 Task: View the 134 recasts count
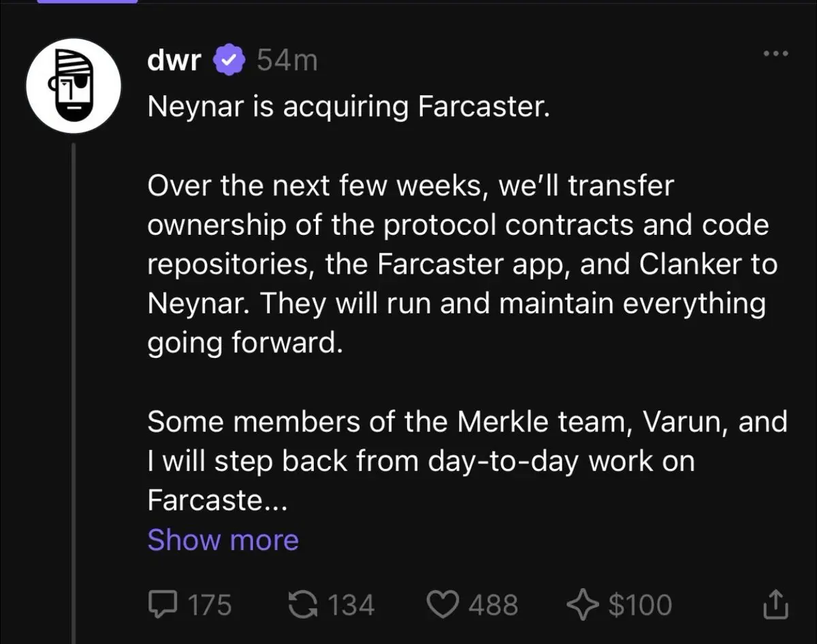click(351, 605)
